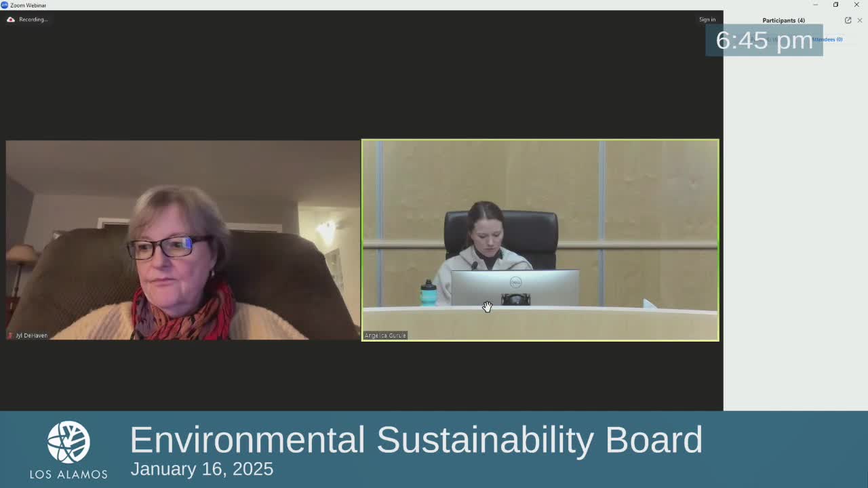Select Jyl DeHaven's video tile

pyautogui.click(x=182, y=240)
